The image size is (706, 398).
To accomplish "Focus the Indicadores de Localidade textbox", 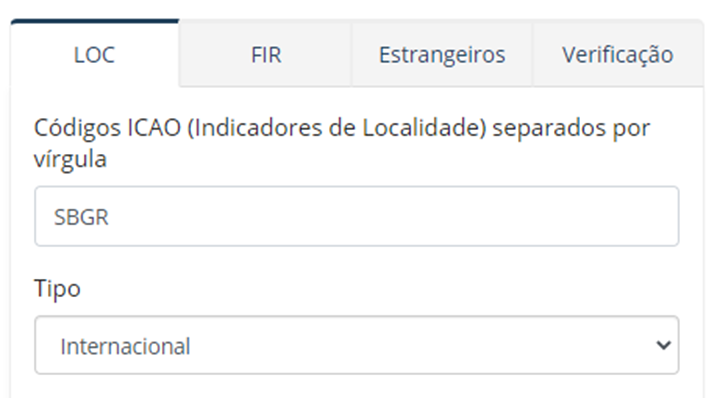I will [357, 216].
